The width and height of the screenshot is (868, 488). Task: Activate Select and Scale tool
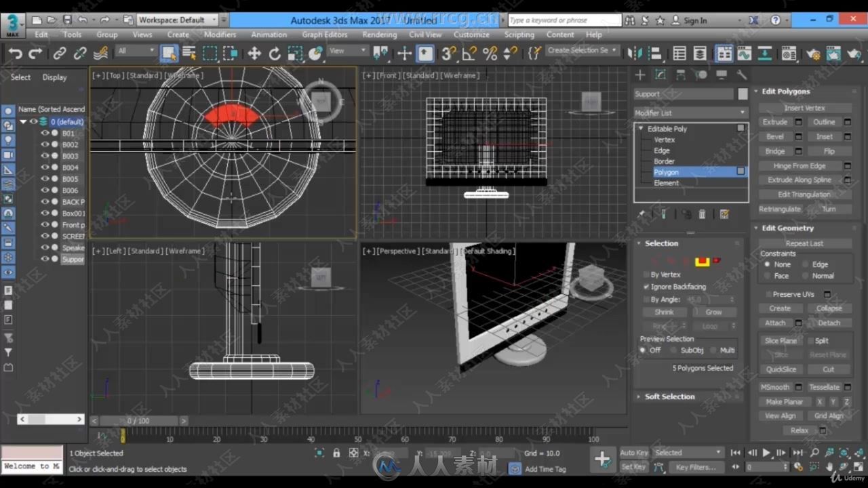295,53
